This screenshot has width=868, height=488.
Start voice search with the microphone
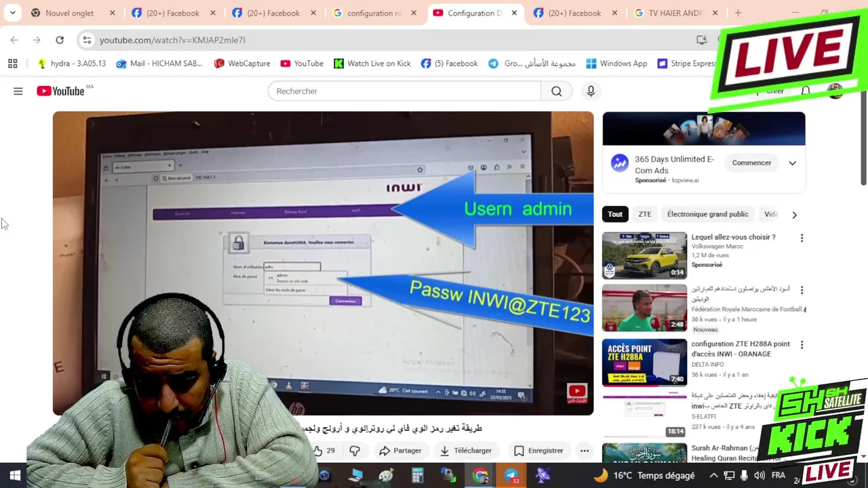pos(591,91)
